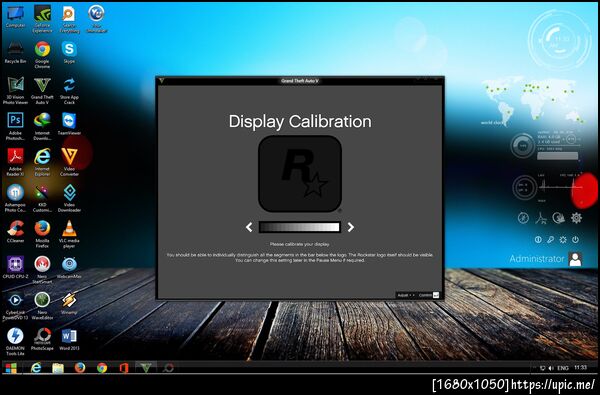Open Video Downloader desktop icon

[69, 198]
